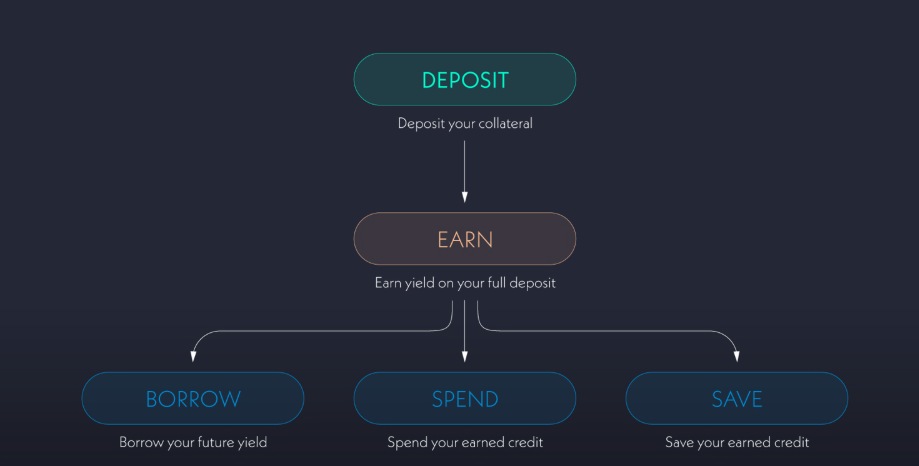Click the arrowhead pointing down at SPEND
919x466 pixels.
pos(465,355)
